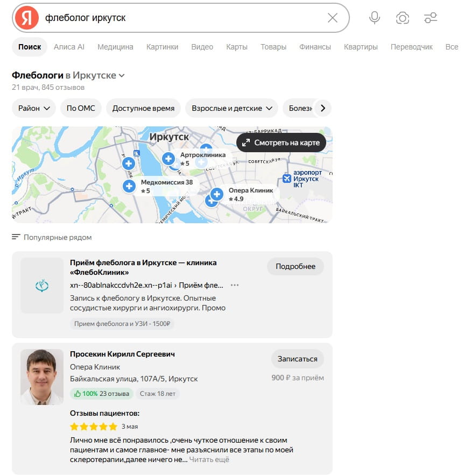Open the Видео tab
The height and width of the screenshot is (476, 471).
click(x=202, y=47)
